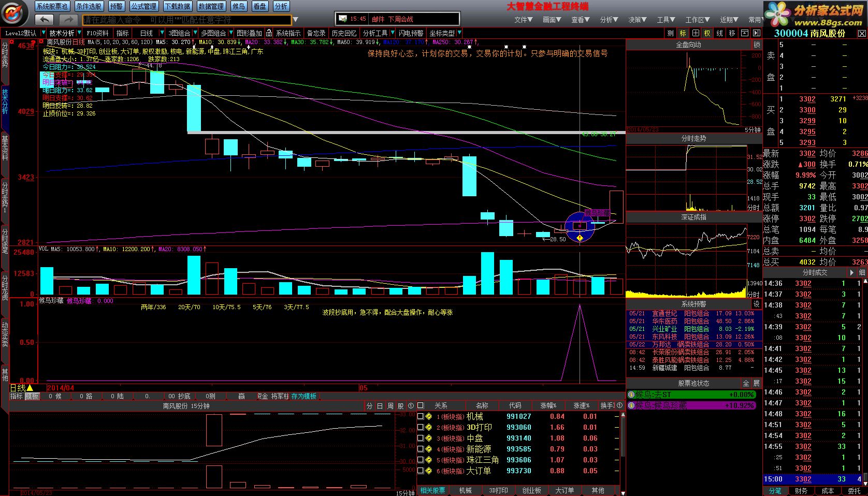Viewport: 868px width, 496px height.
Task: Click the 设 settings button in 系统预警 header
Action: pos(756,304)
